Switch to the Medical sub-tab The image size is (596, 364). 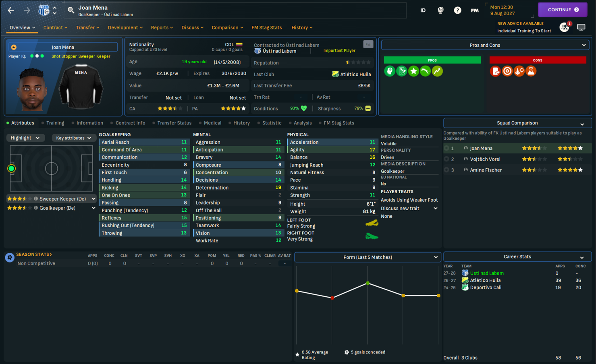click(212, 123)
